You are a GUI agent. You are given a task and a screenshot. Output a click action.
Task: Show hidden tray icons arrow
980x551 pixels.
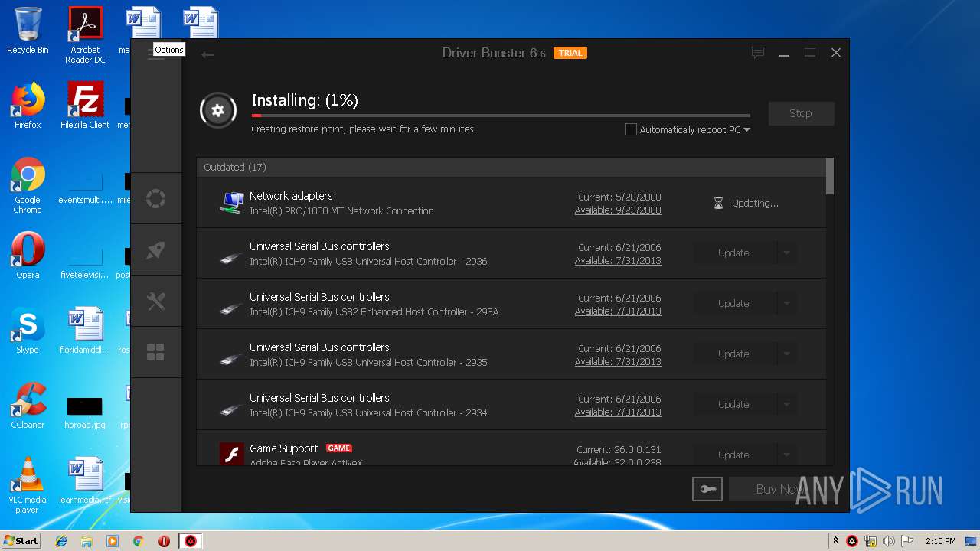(x=835, y=541)
